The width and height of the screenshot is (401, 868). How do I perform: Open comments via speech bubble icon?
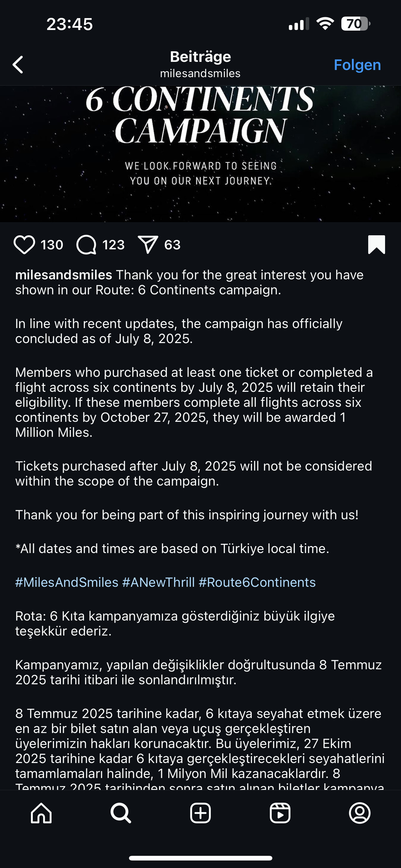[87, 245]
